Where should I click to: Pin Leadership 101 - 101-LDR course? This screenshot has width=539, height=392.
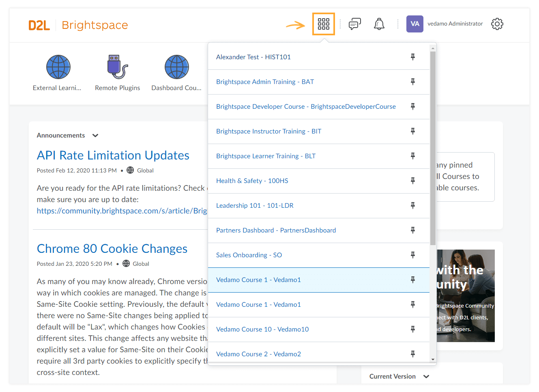[412, 205]
